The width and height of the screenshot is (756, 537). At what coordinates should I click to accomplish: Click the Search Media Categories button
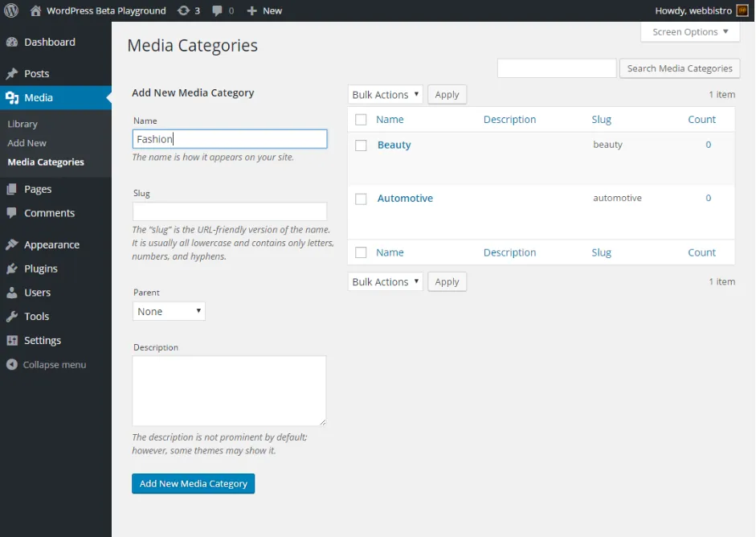pos(680,68)
